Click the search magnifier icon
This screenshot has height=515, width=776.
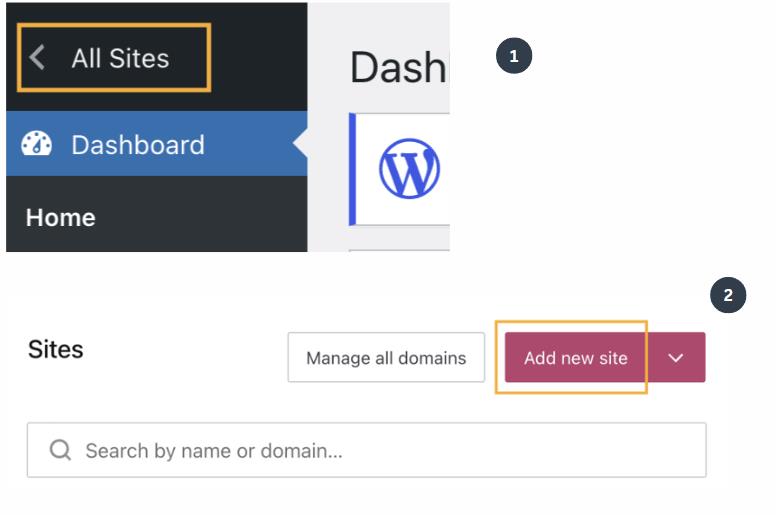click(x=60, y=450)
